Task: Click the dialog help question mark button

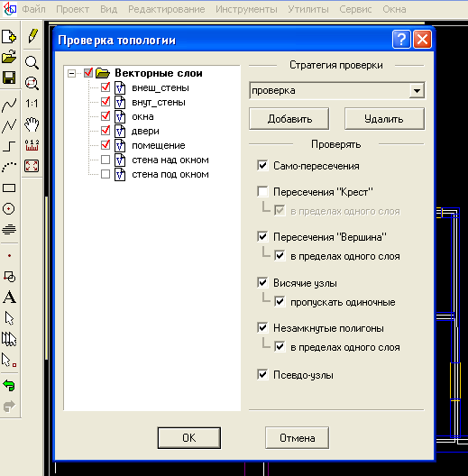Action: click(401, 39)
